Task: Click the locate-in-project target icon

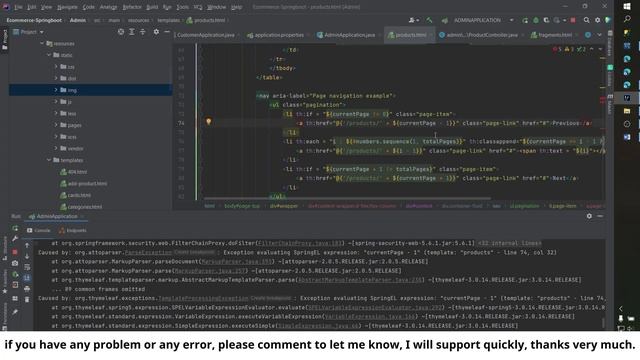Action: pyautogui.click(x=121, y=31)
